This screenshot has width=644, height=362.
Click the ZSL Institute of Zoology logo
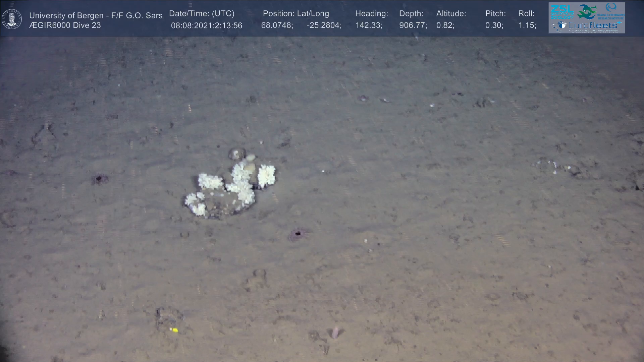tap(562, 11)
